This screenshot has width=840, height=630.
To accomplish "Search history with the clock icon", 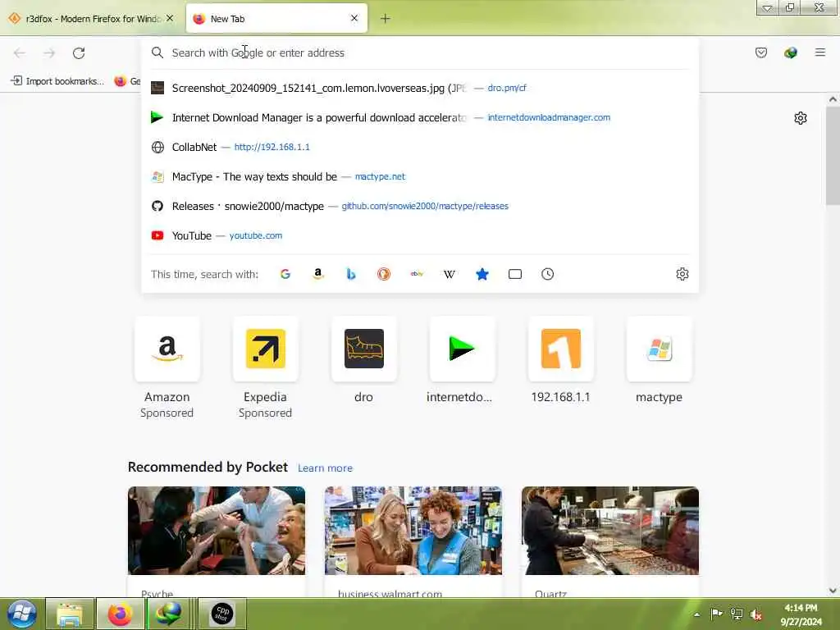I will pyautogui.click(x=547, y=274).
